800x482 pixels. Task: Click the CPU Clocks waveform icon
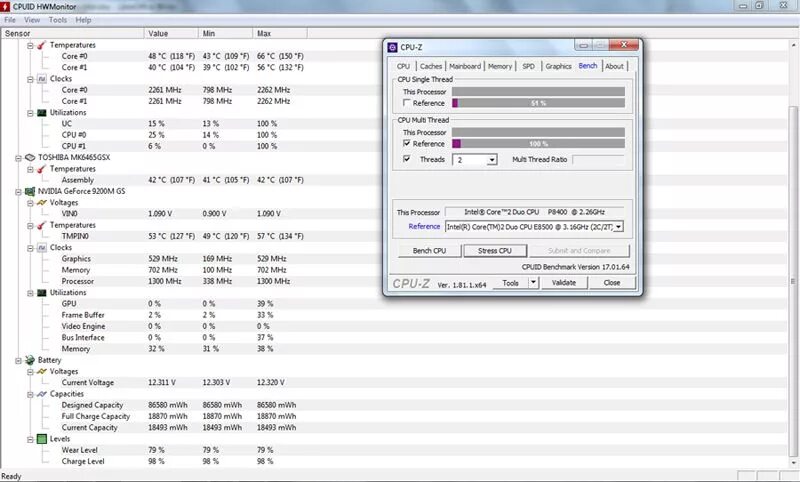coord(42,79)
